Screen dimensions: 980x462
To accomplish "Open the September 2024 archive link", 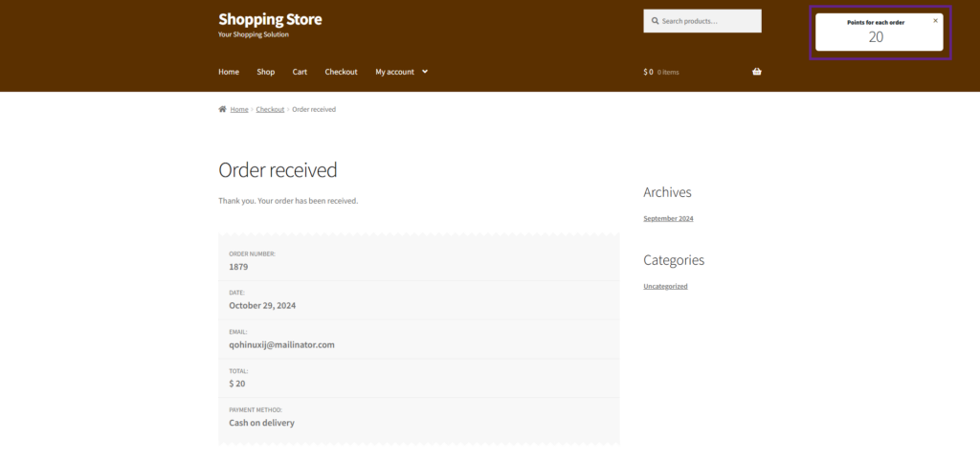I will pos(668,218).
